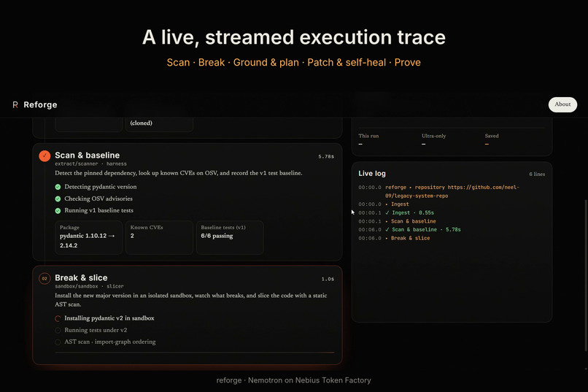The width and height of the screenshot is (588, 392).
Task: Select the Break & slice step heading
Action: coord(81,277)
